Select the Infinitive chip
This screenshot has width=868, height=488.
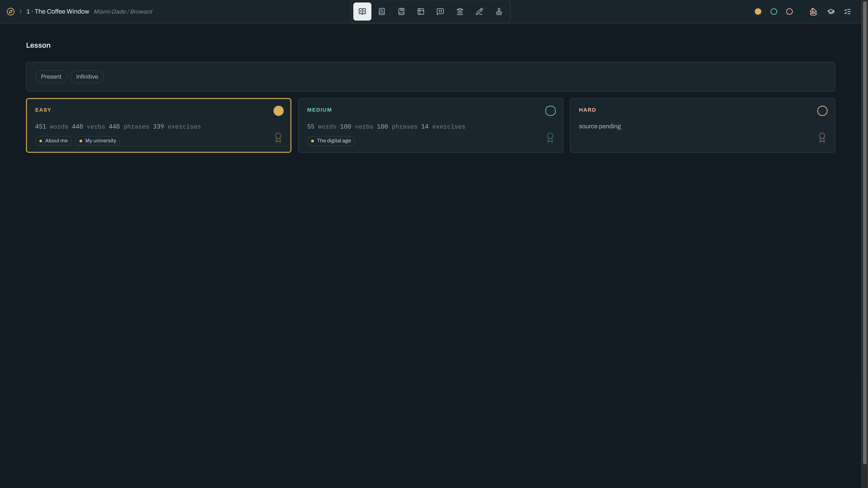[x=87, y=77]
